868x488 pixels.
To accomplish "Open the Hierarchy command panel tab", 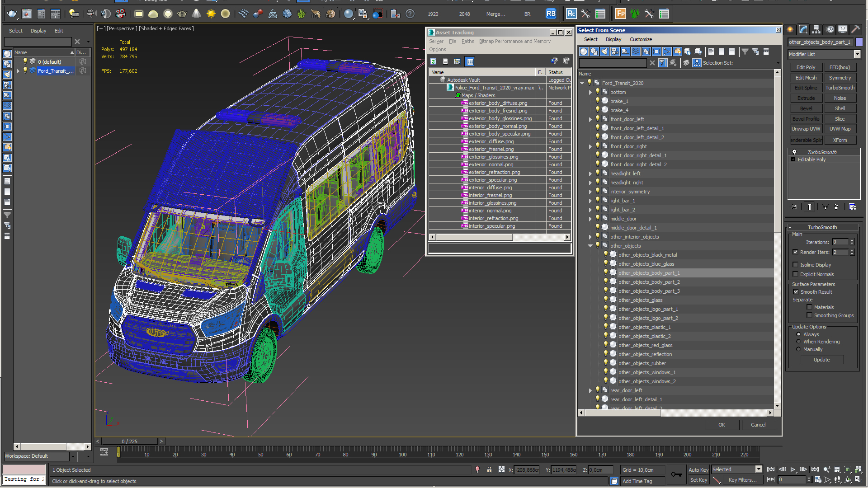I will click(x=816, y=29).
